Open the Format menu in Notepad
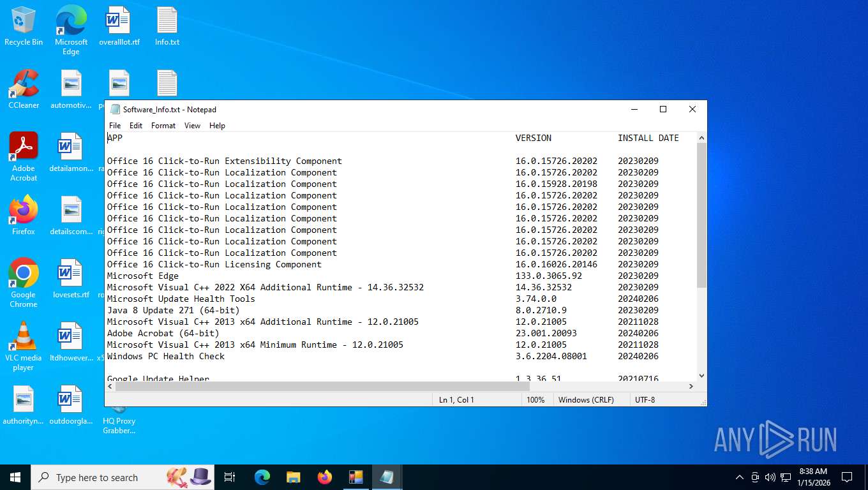The width and height of the screenshot is (868, 490). pyautogui.click(x=163, y=126)
